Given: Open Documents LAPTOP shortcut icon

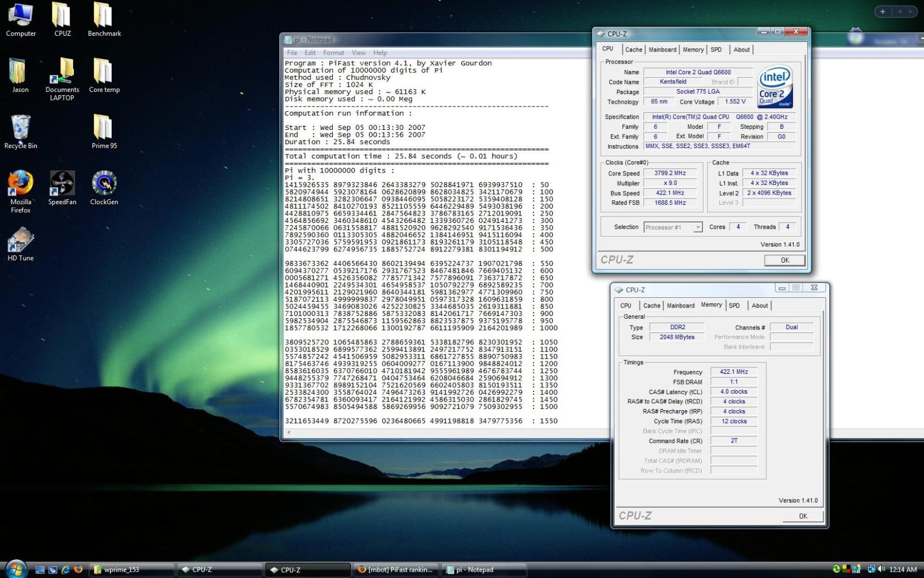Looking at the screenshot, I should [62, 79].
